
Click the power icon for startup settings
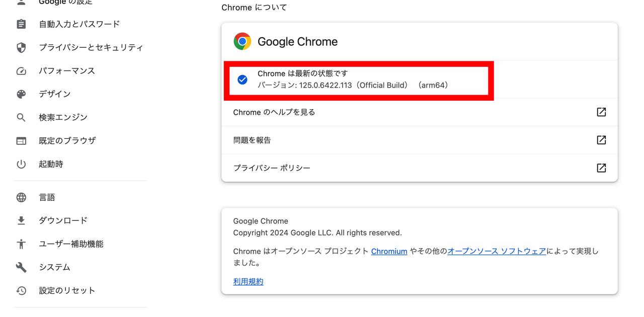coord(21,164)
